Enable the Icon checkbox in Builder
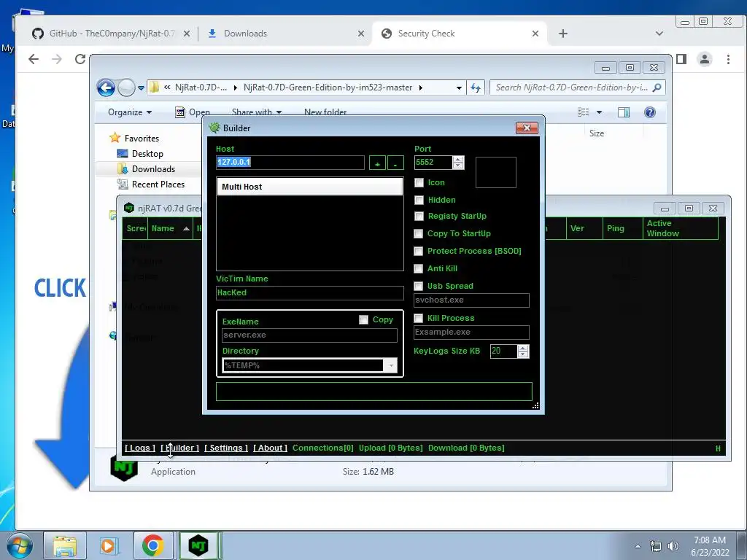 coord(419,183)
